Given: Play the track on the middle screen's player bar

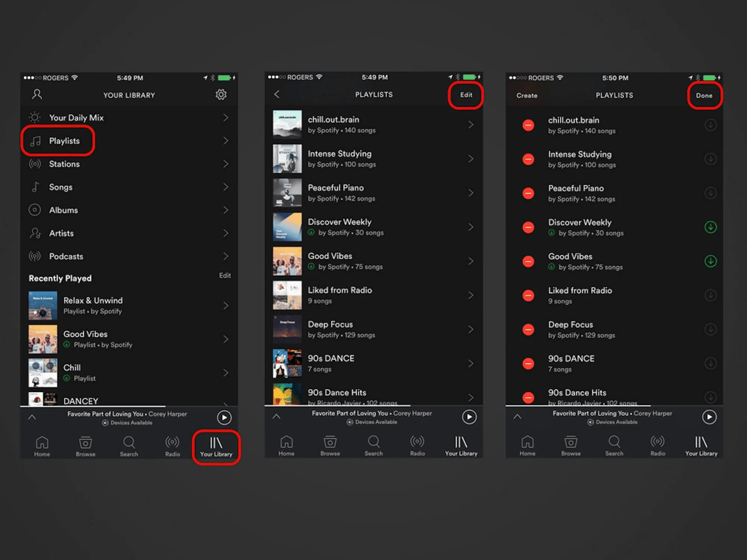Looking at the screenshot, I should (x=469, y=417).
